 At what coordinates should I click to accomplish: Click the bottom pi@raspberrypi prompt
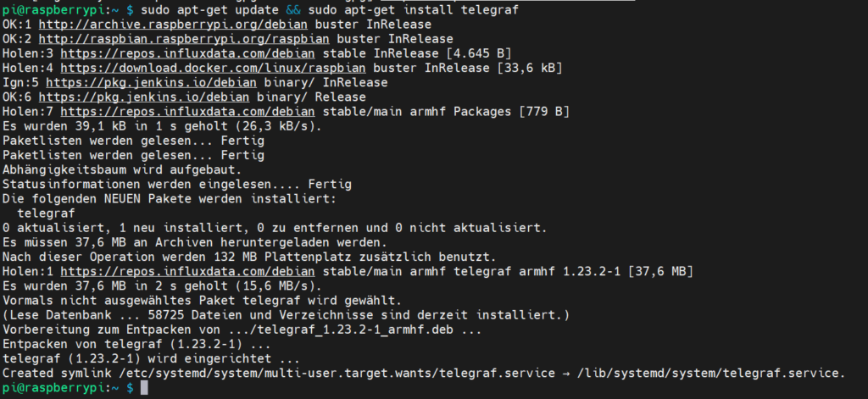coord(59,387)
